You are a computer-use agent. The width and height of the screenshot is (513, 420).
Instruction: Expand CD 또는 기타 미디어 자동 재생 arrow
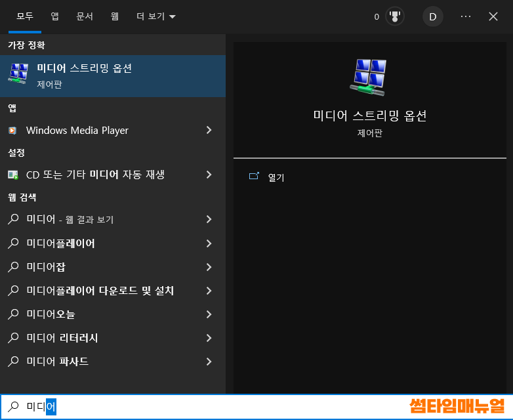(x=209, y=175)
